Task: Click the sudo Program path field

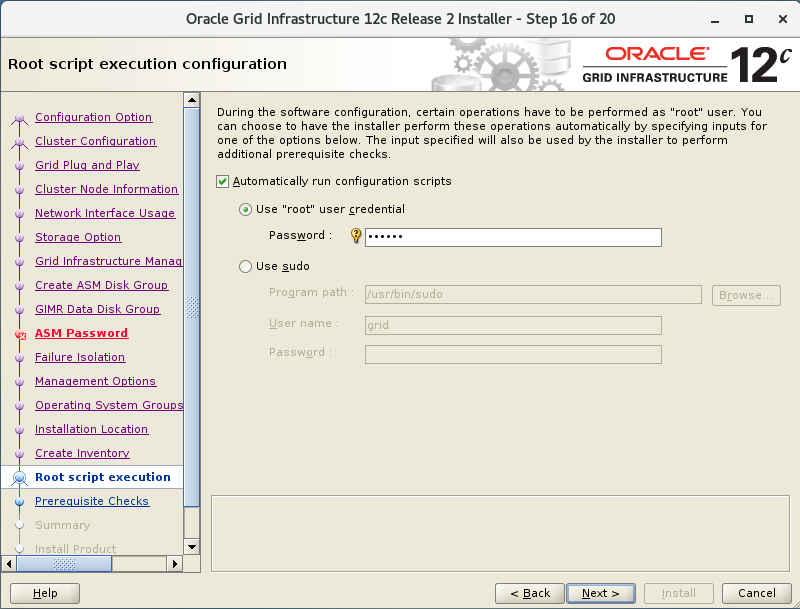Action: 533,294
